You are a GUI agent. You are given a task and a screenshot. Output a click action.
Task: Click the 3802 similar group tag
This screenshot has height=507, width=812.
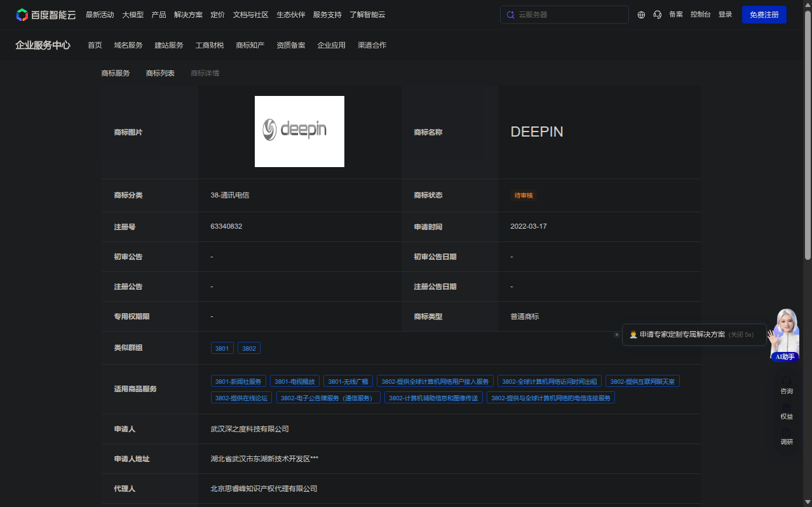249,348
